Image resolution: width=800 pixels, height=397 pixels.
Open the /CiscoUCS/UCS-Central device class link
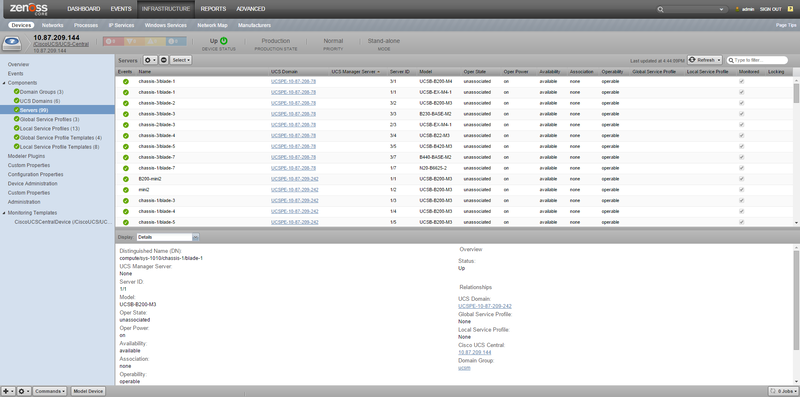point(61,44)
